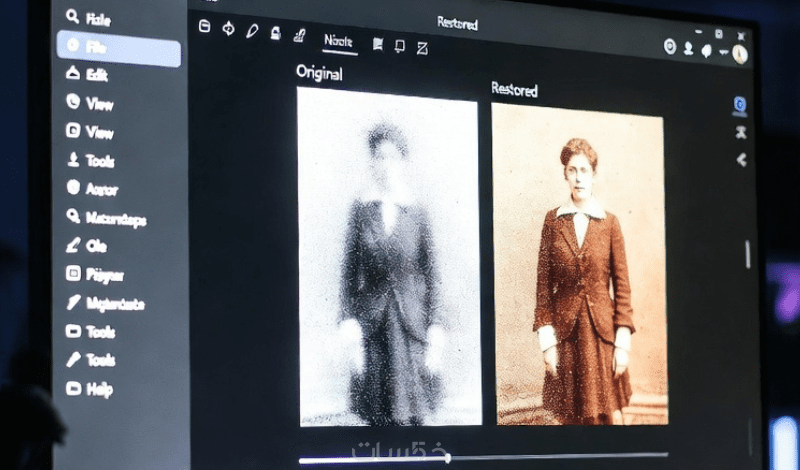The height and width of the screenshot is (470, 800).
Task: Click the share arrow icon in right strip
Action: [741, 160]
